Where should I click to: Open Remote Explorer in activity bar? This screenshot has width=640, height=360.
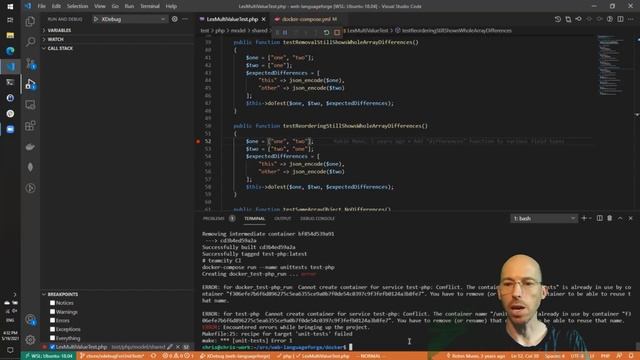(x=30, y=105)
